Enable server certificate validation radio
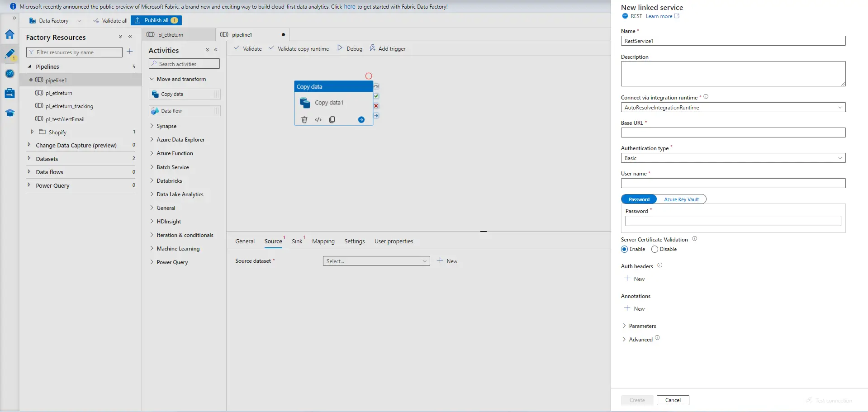868x412 pixels. (x=625, y=249)
